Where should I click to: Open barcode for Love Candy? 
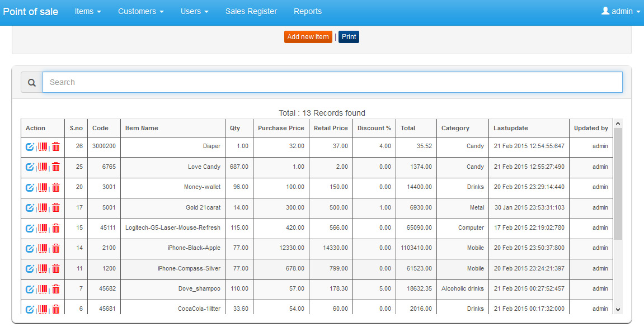pos(43,167)
